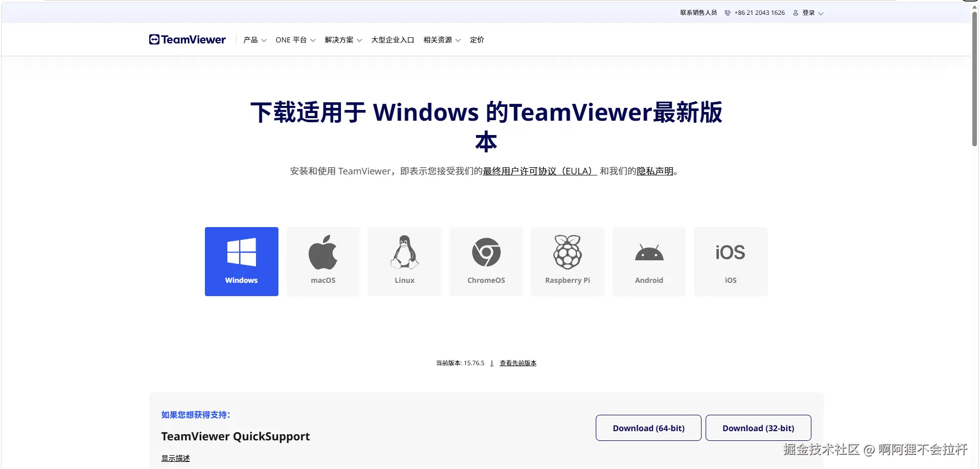Select the macOS apple icon tile

[x=323, y=261]
